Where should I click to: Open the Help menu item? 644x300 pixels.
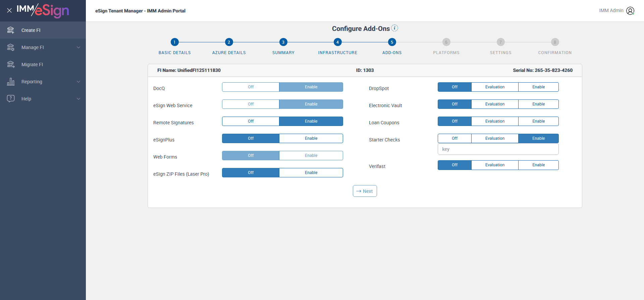(43, 99)
